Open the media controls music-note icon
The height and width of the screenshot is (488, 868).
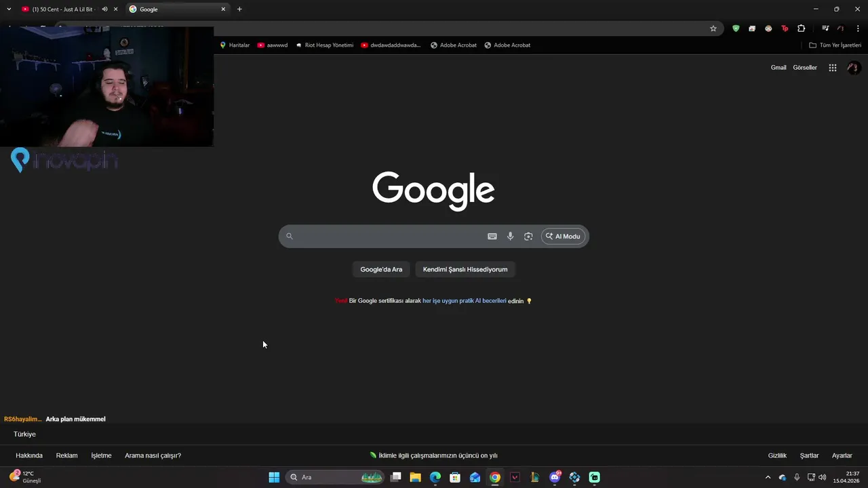[x=825, y=28]
